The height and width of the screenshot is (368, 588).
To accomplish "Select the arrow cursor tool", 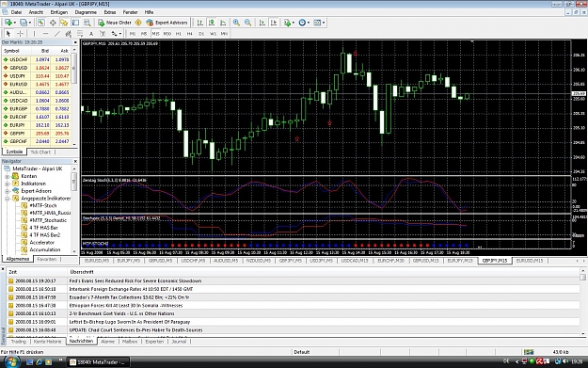I will [8, 34].
